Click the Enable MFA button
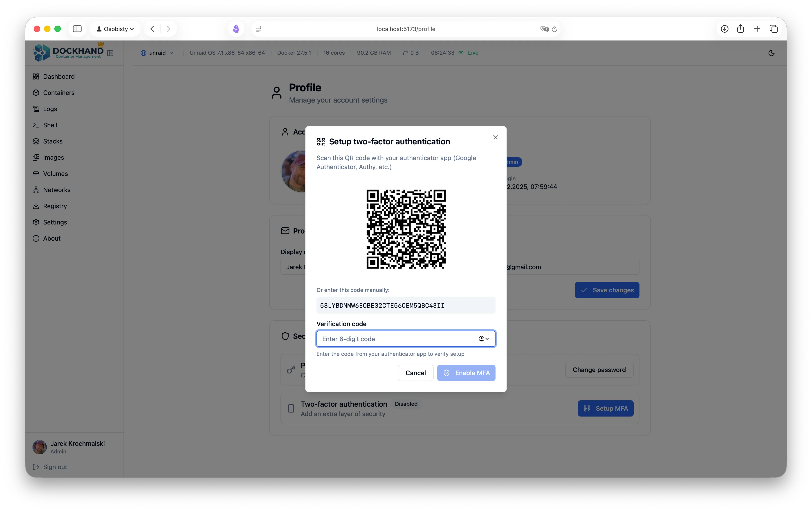The width and height of the screenshot is (812, 511). (x=466, y=373)
